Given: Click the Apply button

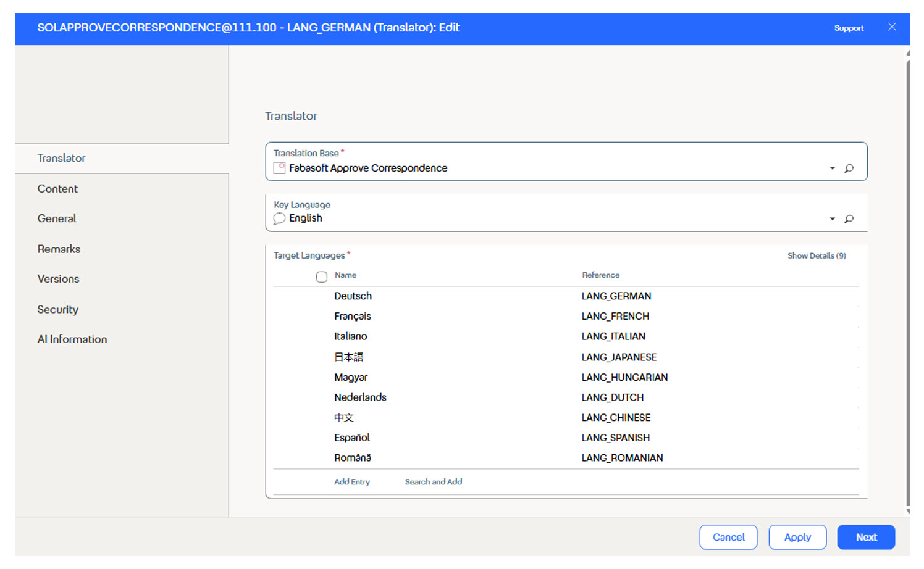Looking at the screenshot, I should tap(797, 537).
